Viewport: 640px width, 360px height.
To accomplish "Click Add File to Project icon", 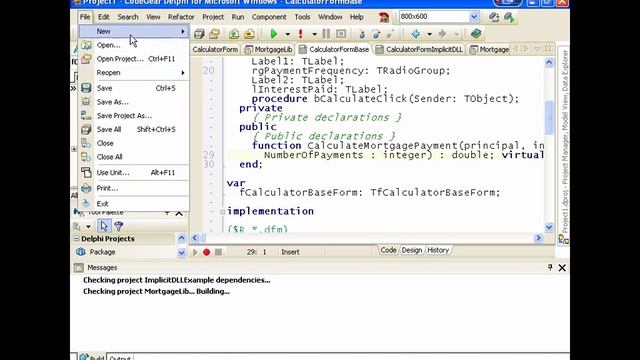I will (x=233, y=34).
